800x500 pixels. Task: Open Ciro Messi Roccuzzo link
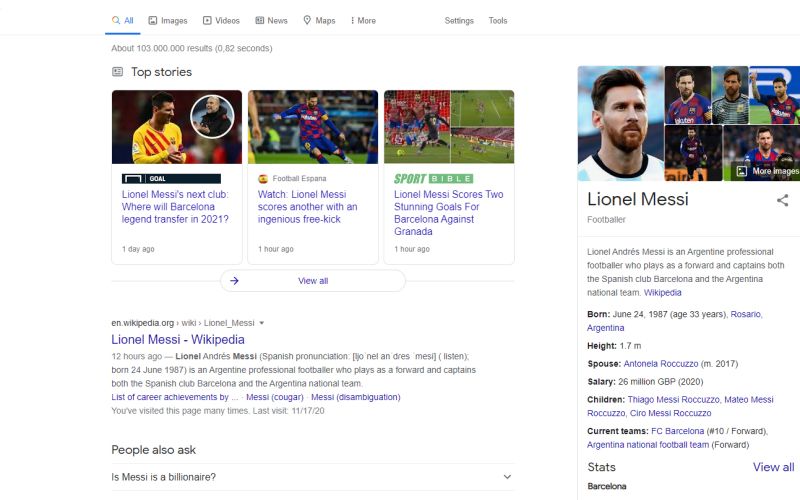pos(670,413)
